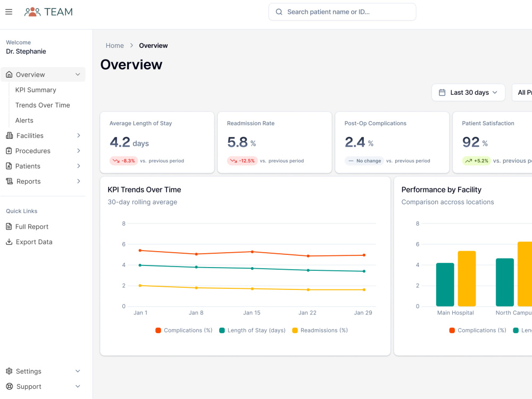Image resolution: width=532 pixels, height=399 pixels.
Task: Click the Patients icon in sidebar
Action: [9, 166]
